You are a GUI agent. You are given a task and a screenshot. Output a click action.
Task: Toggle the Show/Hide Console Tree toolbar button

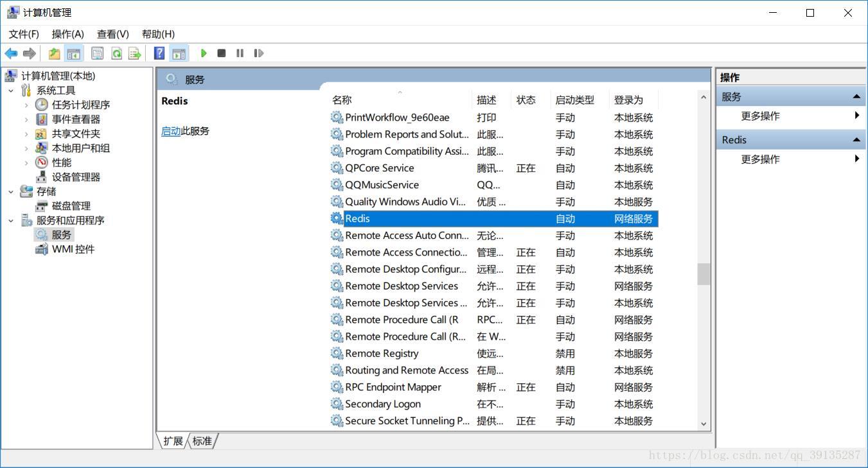(74, 53)
